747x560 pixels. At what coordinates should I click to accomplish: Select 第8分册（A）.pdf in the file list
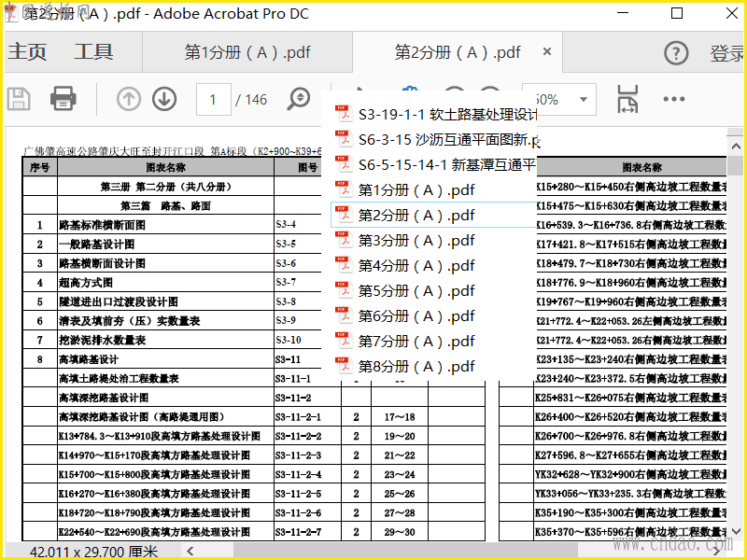(433, 367)
